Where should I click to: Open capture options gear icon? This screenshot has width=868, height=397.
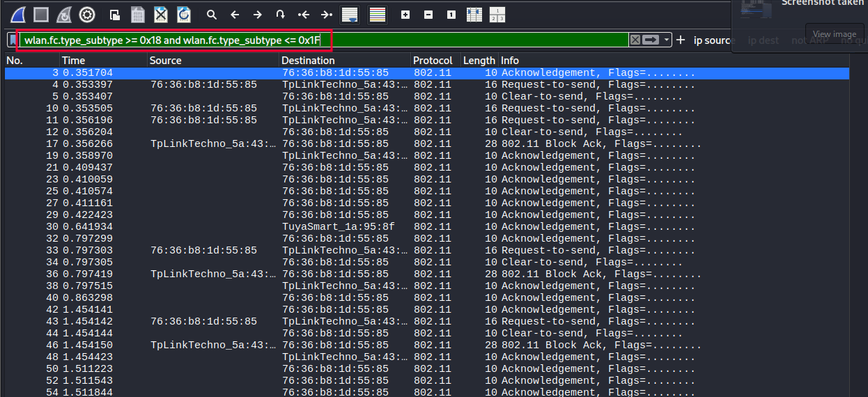click(x=87, y=14)
